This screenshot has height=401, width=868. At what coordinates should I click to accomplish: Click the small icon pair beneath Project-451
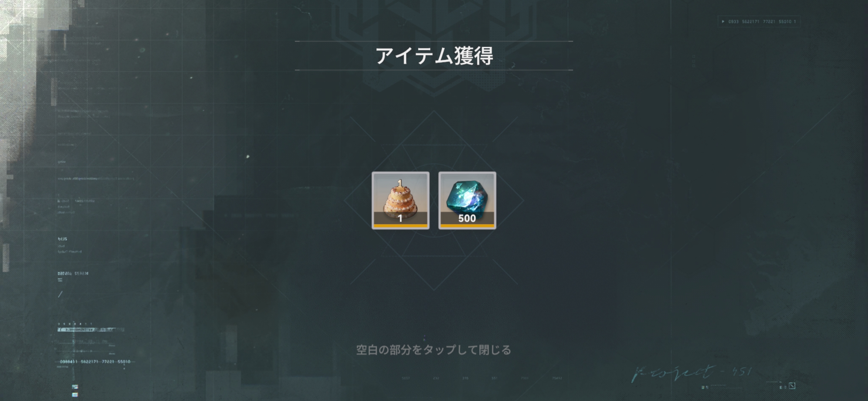(x=705, y=387)
